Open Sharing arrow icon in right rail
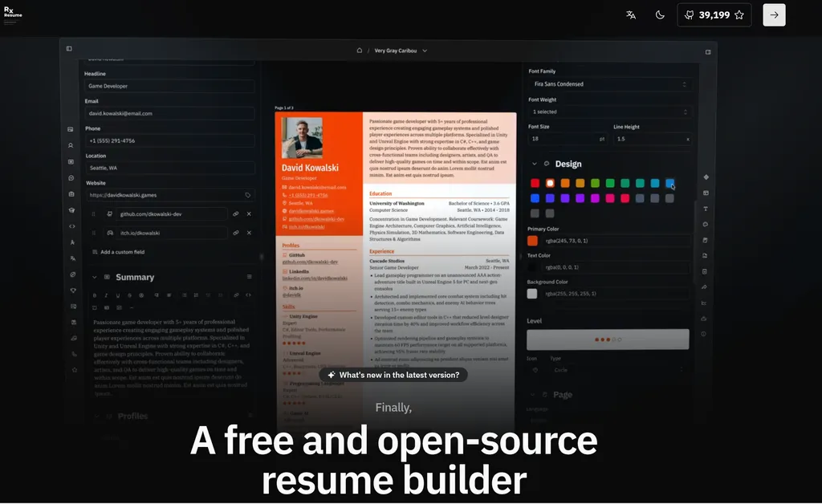 (705, 287)
